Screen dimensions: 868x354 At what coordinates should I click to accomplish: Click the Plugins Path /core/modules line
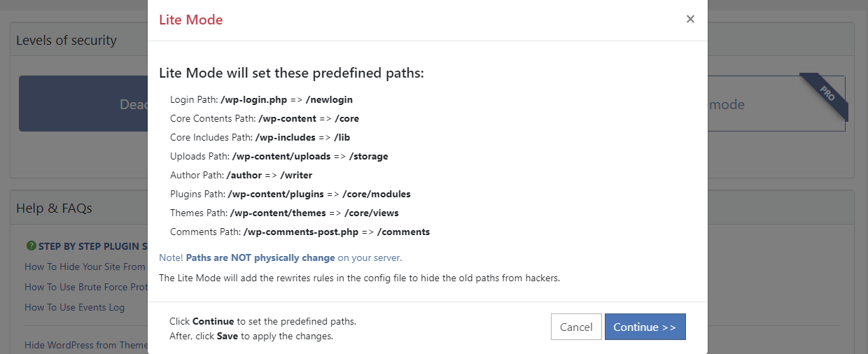click(290, 194)
